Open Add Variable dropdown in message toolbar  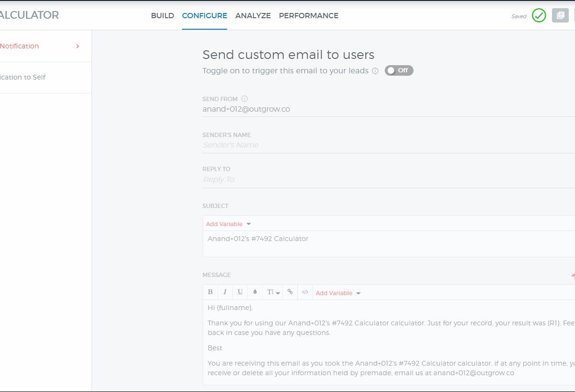coord(338,293)
